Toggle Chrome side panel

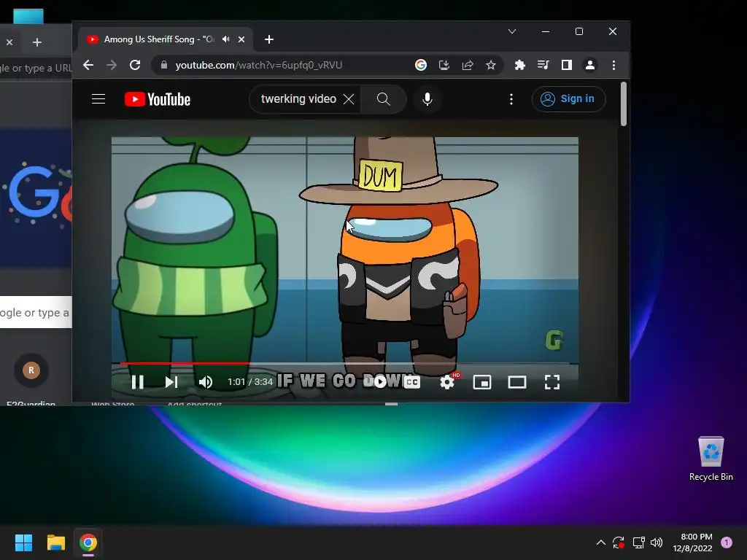pyautogui.click(x=566, y=65)
